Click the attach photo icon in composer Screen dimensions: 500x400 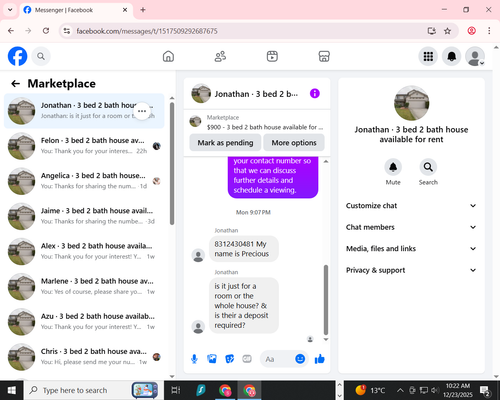[x=212, y=359]
